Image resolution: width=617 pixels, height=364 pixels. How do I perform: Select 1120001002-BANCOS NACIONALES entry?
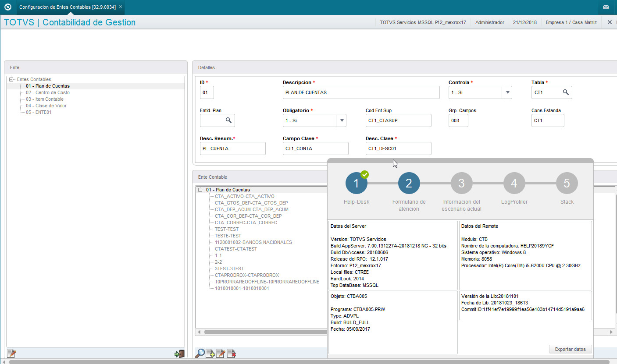coord(253,242)
